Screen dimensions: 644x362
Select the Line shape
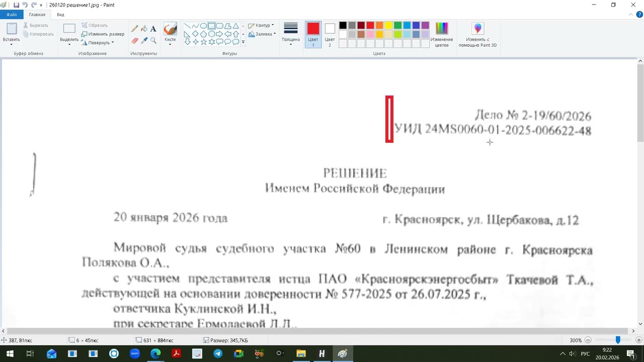tap(187, 26)
